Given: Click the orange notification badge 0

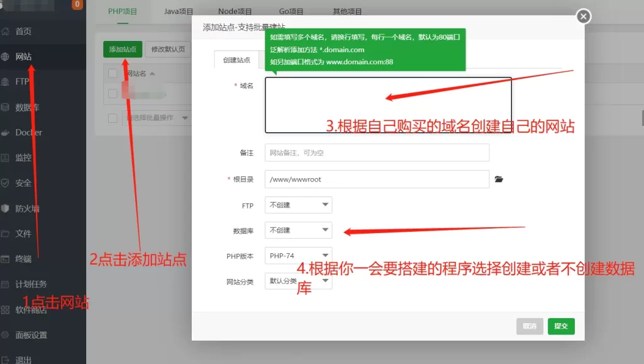Looking at the screenshot, I should (x=77, y=4).
